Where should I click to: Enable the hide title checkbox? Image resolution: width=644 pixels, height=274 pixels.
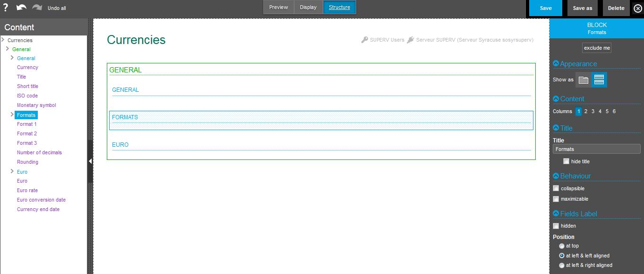(x=566, y=161)
